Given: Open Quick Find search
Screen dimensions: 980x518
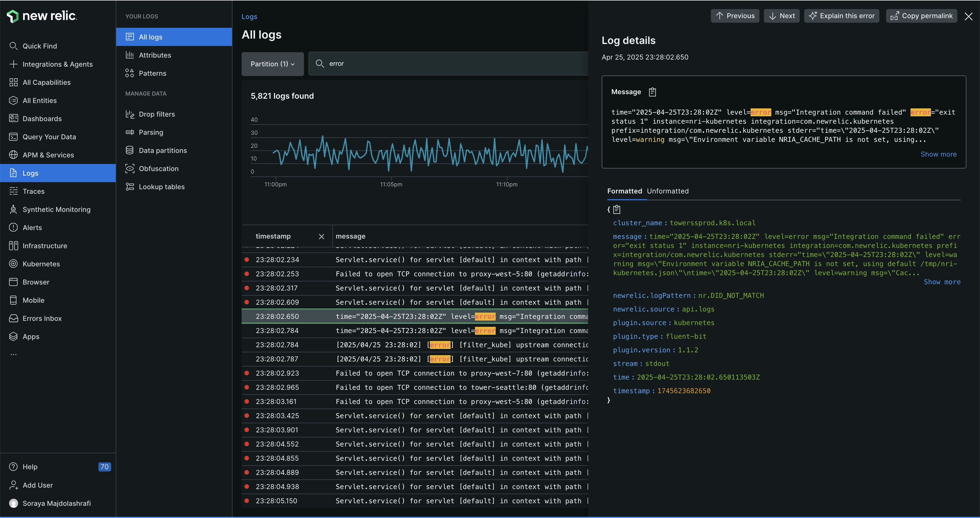Looking at the screenshot, I should pos(40,46).
